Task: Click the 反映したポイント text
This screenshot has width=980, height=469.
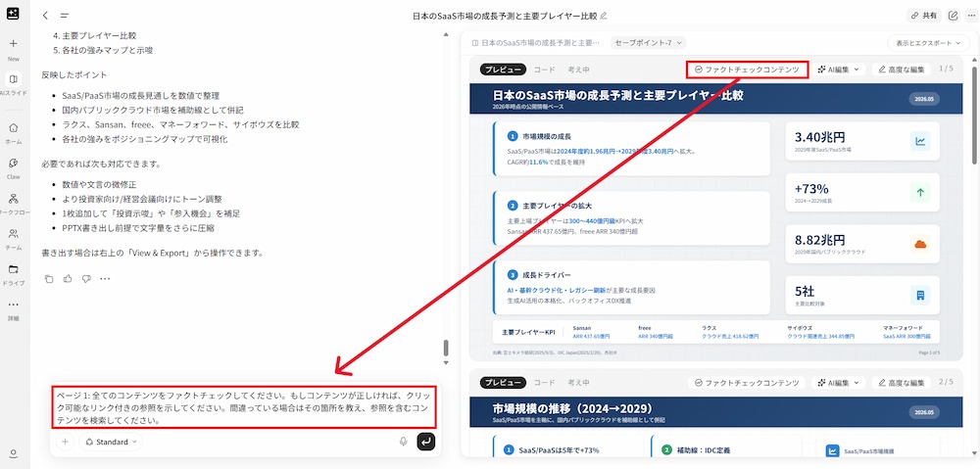Action: pos(75,74)
